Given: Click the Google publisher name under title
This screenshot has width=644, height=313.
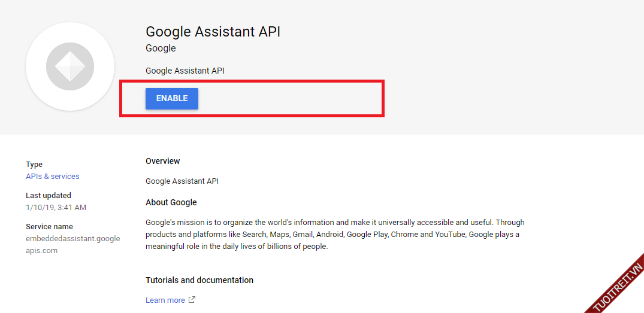Looking at the screenshot, I should coord(161,48).
